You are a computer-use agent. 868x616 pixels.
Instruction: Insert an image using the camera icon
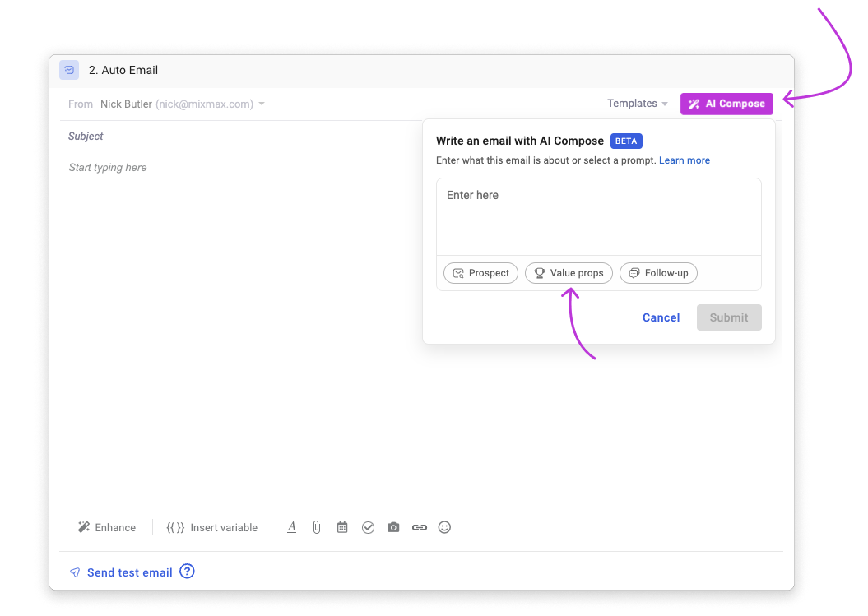(393, 527)
